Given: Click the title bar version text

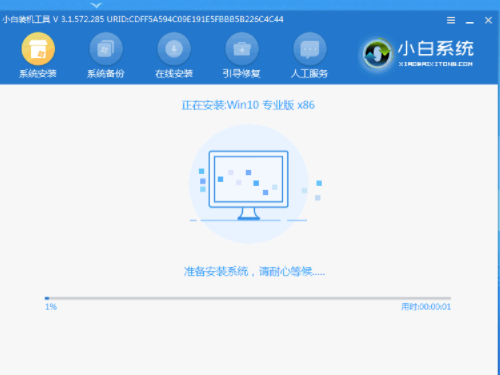Looking at the screenshot, I should pyautogui.click(x=143, y=19).
